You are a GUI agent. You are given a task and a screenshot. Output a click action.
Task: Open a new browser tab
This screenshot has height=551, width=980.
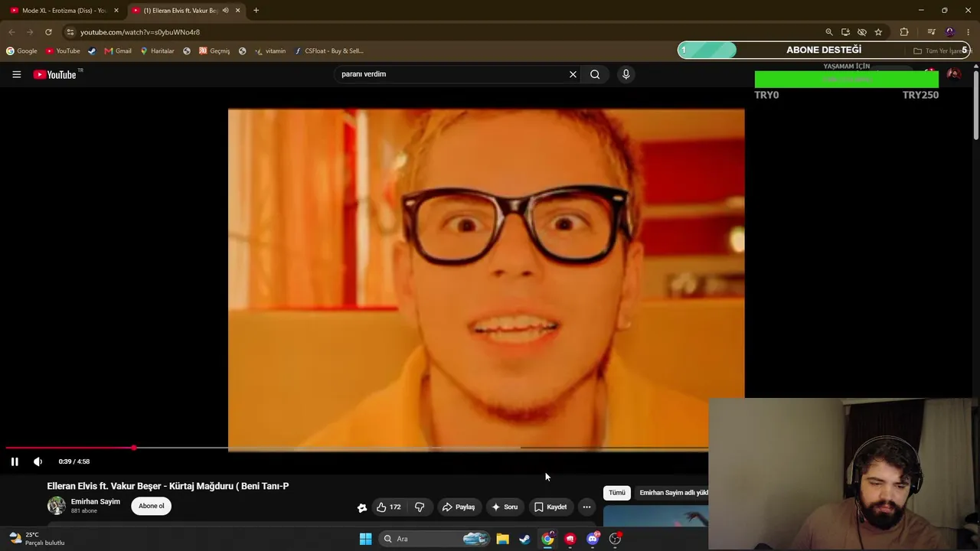pyautogui.click(x=256, y=11)
